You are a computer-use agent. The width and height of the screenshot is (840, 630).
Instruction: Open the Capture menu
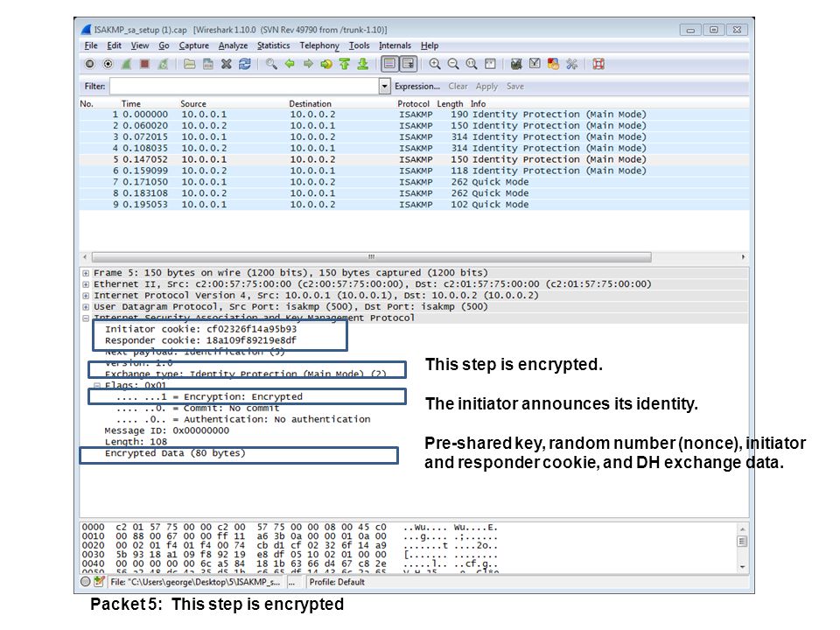194,45
